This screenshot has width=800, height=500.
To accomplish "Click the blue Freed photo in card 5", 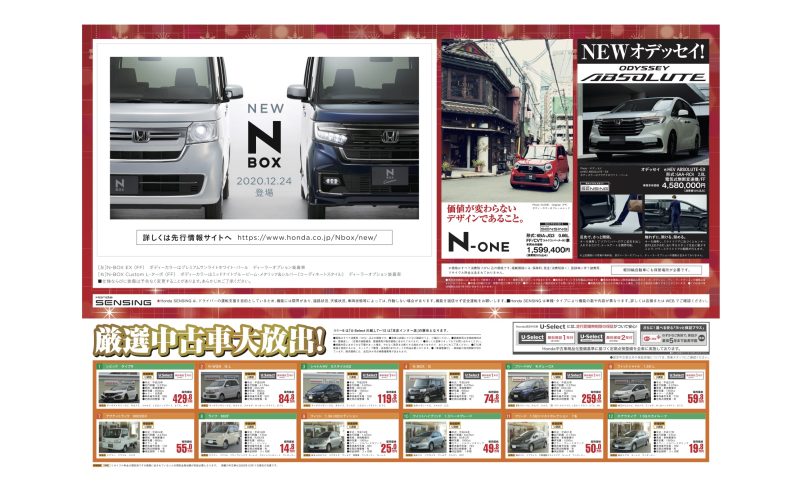I will click(528, 387).
